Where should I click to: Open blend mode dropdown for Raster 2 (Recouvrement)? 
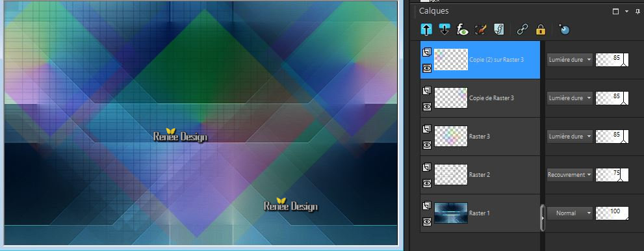click(x=570, y=174)
